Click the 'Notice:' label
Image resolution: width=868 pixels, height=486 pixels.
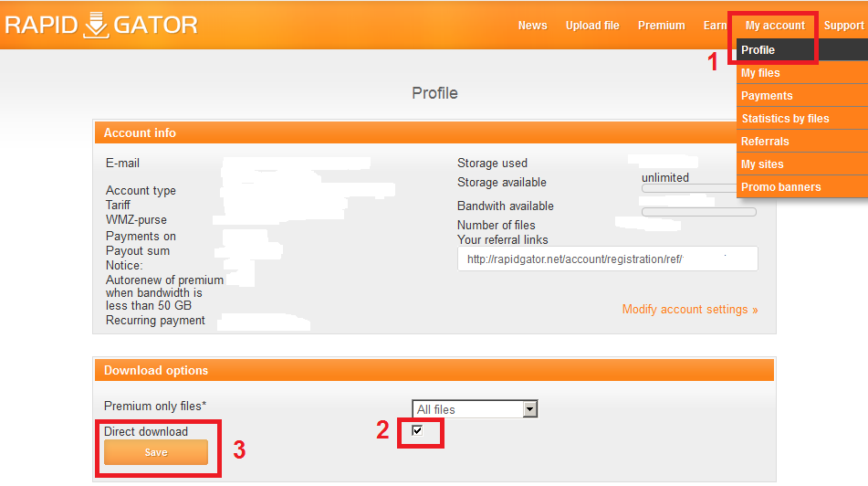click(x=124, y=266)
